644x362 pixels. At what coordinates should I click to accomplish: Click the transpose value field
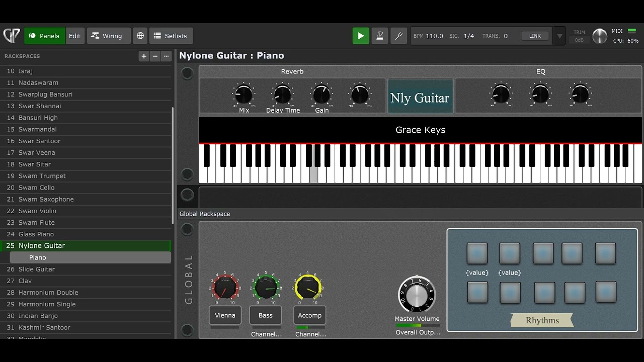pos(506,36)
